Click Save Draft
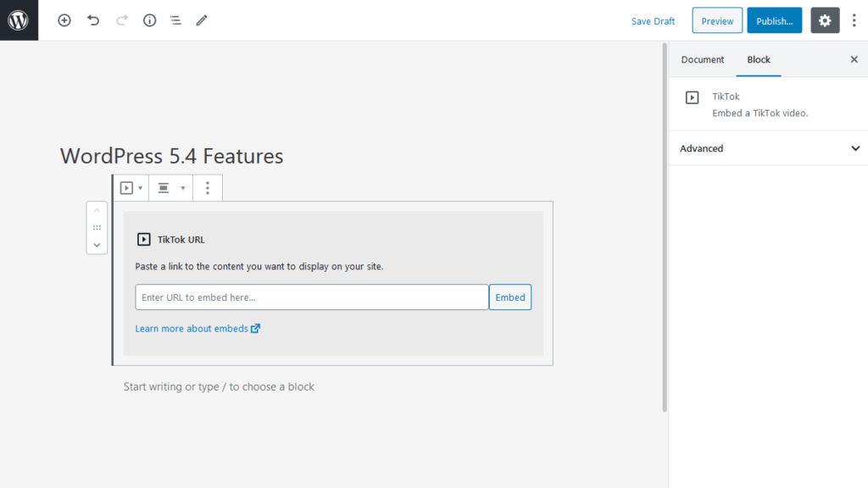 pos(653,21)
